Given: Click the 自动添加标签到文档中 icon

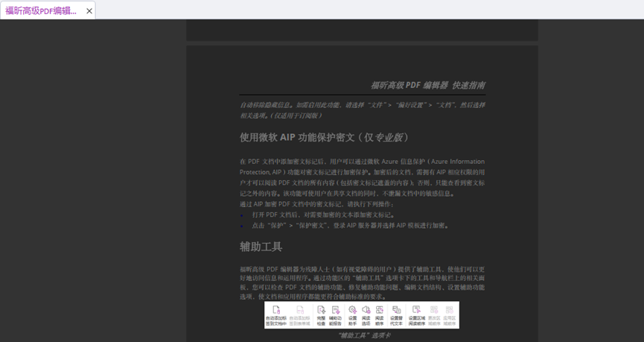Looking at the screenshot, I should coord(275,314).
